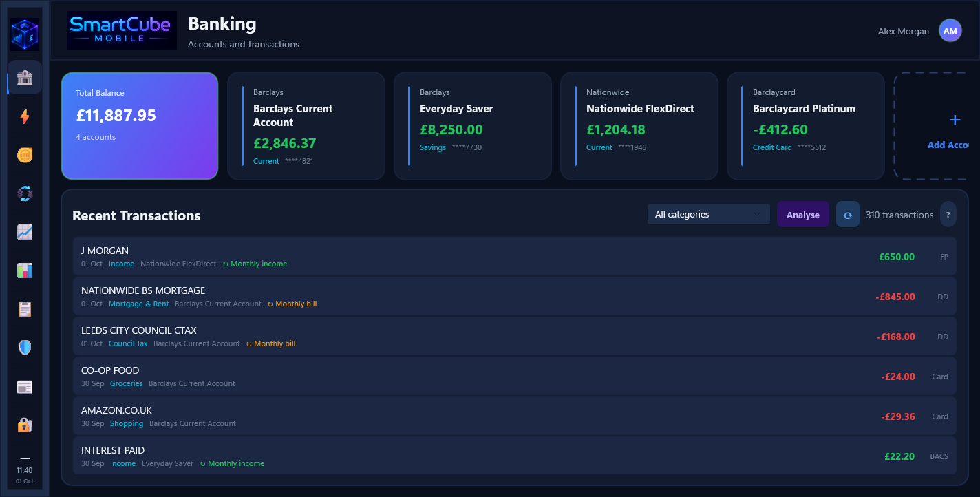Viewport: 980px width, 497px height.
Task: Open the INTEREST PAID transaction
Action: coord(514,456)
